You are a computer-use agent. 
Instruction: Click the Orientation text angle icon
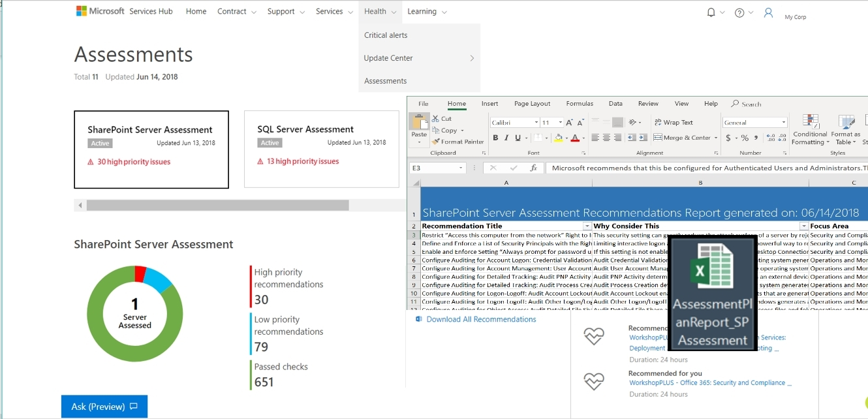point(632,122)
